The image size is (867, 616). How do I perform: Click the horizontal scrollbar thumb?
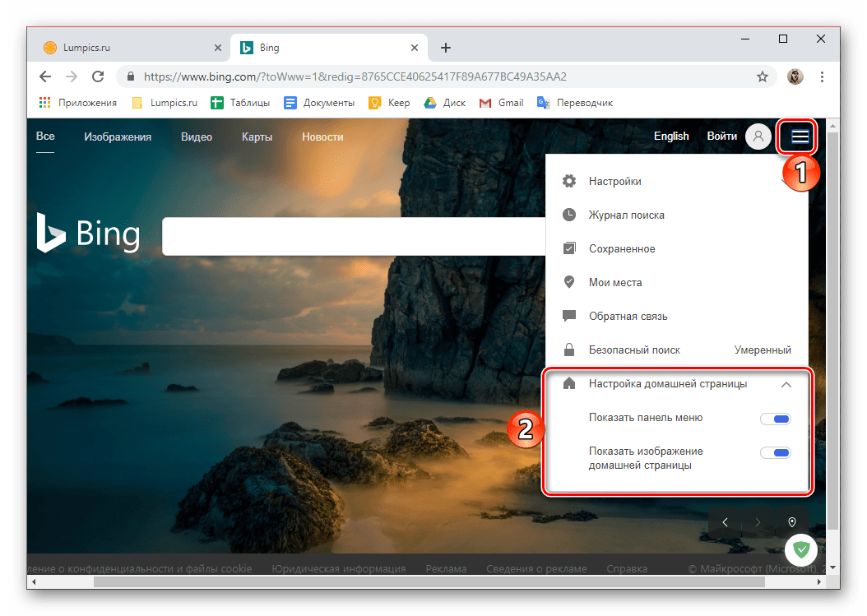tap(429, 581)
